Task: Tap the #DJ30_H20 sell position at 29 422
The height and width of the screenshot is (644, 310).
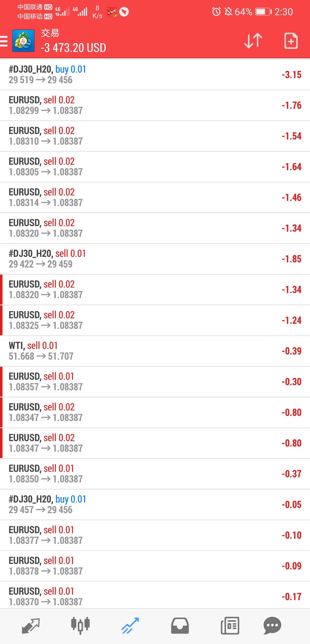Action: [x=155, y=259]
